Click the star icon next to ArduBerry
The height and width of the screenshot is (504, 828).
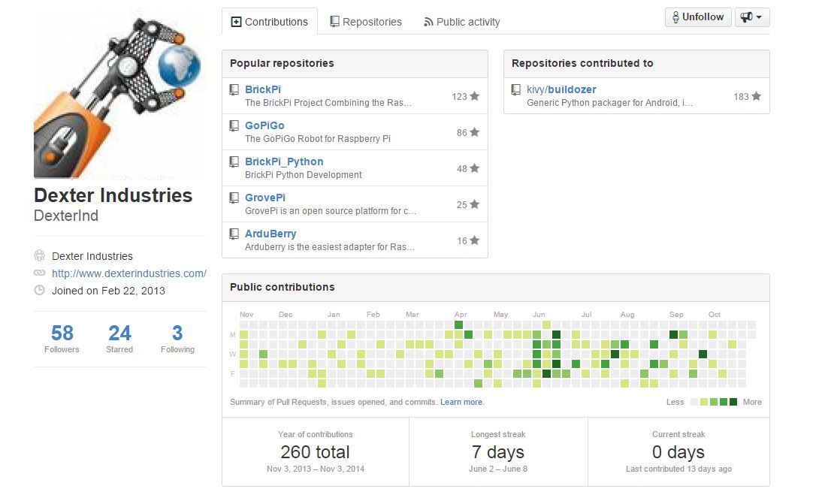click(474, 240)
